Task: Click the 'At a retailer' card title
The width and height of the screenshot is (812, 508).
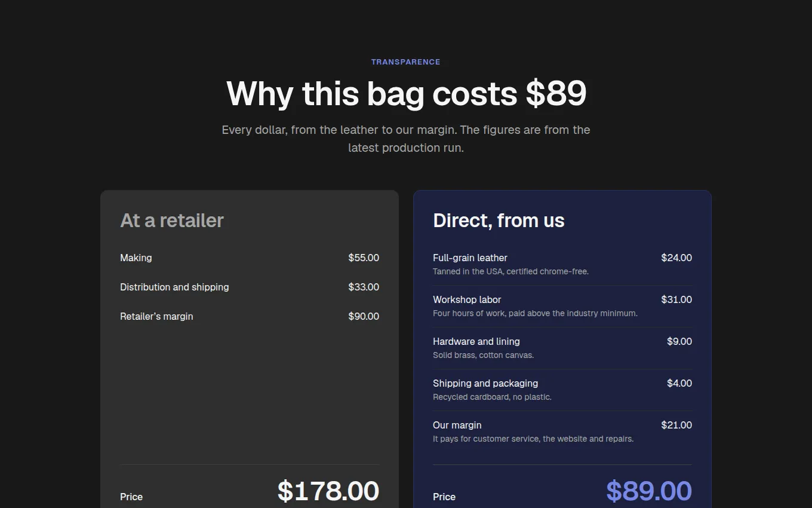Action: [x=172, y=221]
